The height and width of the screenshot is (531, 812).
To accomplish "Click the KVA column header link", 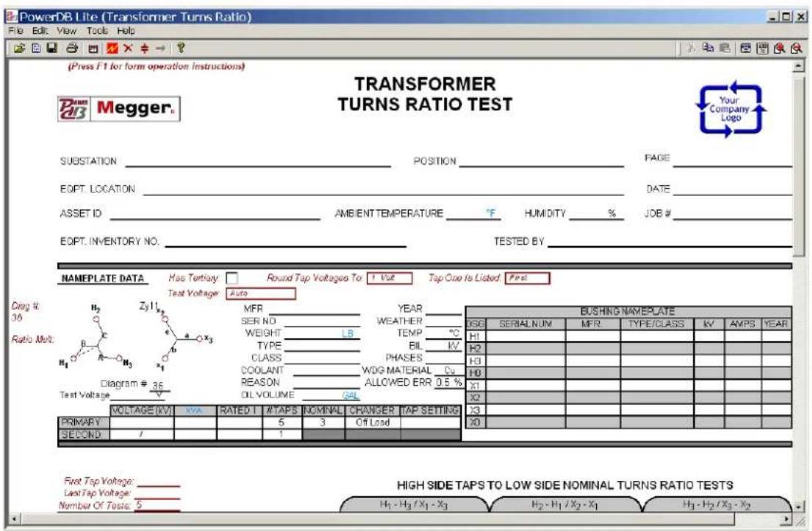I will click(195, 411).
